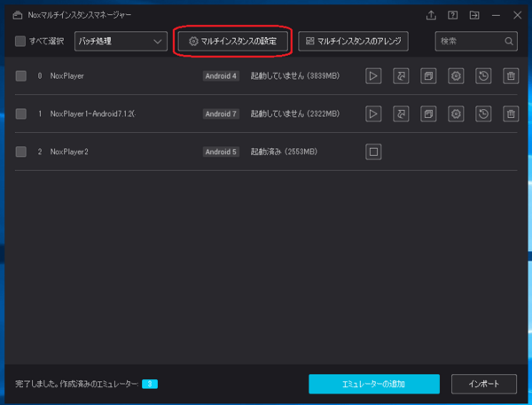Click the NoxPlayer2 instance name
This screenshot has height=405, width=532.
69,152
